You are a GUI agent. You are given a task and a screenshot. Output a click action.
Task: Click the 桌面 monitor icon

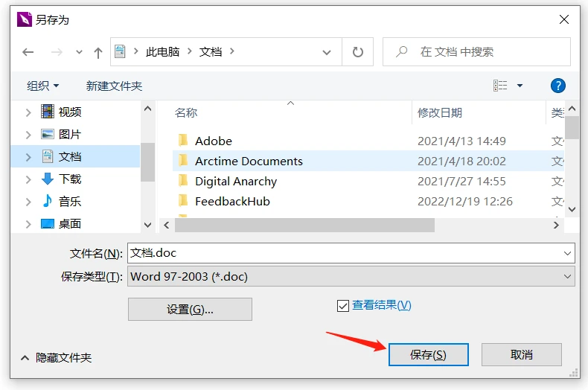(x=48, y=224)
